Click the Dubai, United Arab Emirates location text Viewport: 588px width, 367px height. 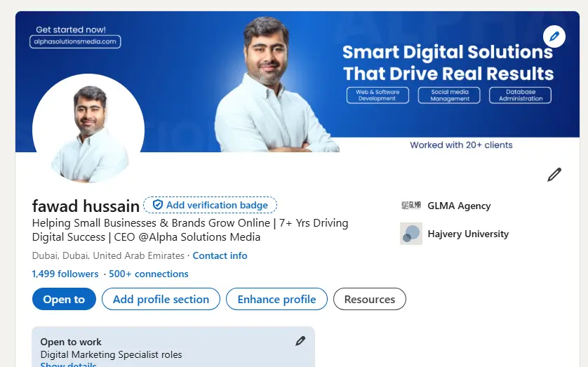pos(108,255)
